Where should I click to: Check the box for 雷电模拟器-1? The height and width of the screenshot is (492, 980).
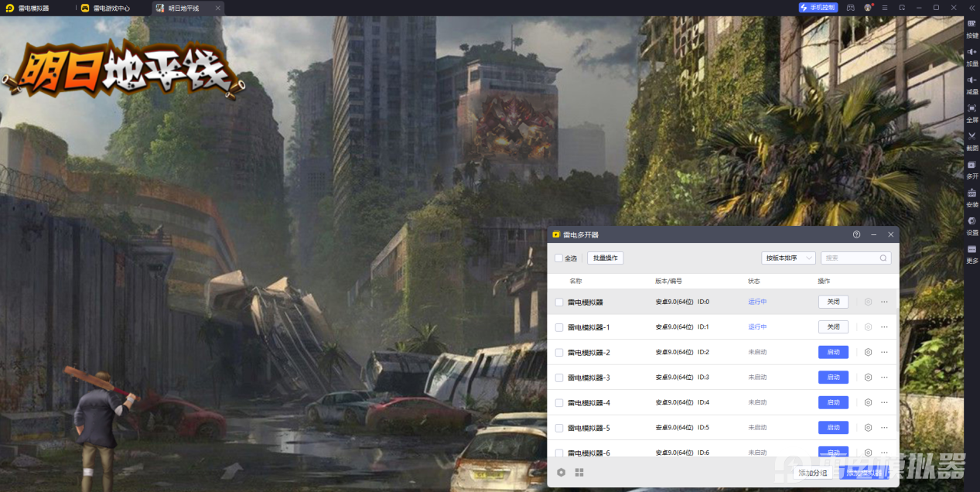click(x=559, y=327)
